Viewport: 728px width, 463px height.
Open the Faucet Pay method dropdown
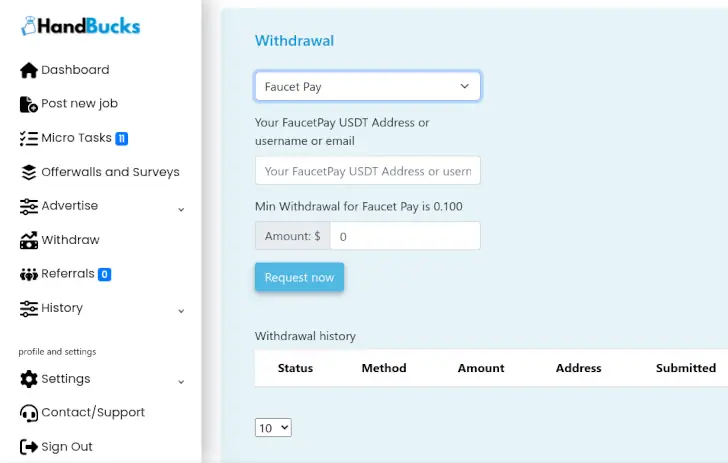(x=367, y=87)
